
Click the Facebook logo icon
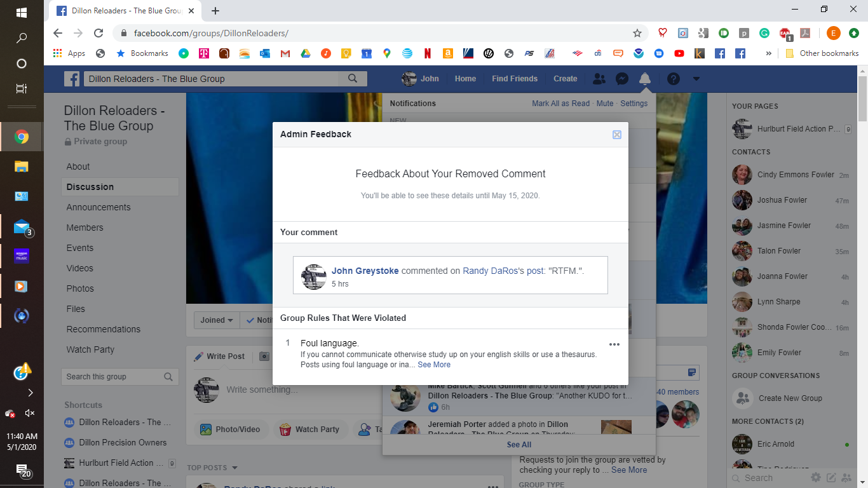72,79
